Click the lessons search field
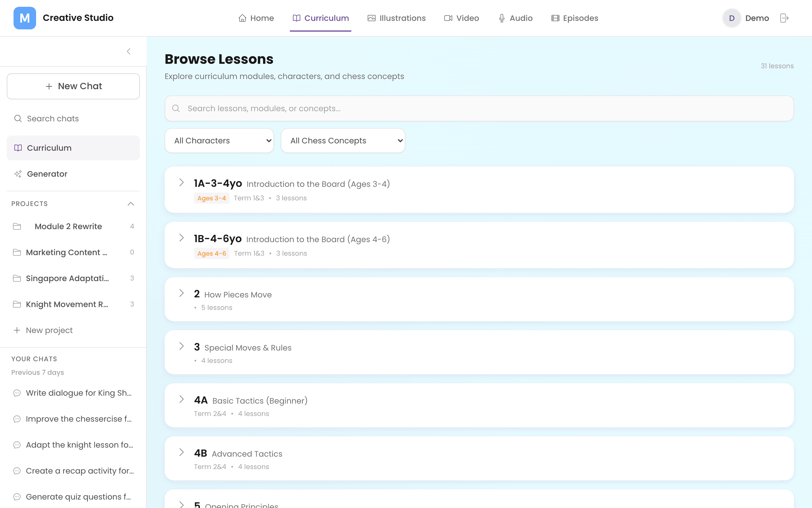The height and width of the screenshot is (508, 812). click(479, 109)
